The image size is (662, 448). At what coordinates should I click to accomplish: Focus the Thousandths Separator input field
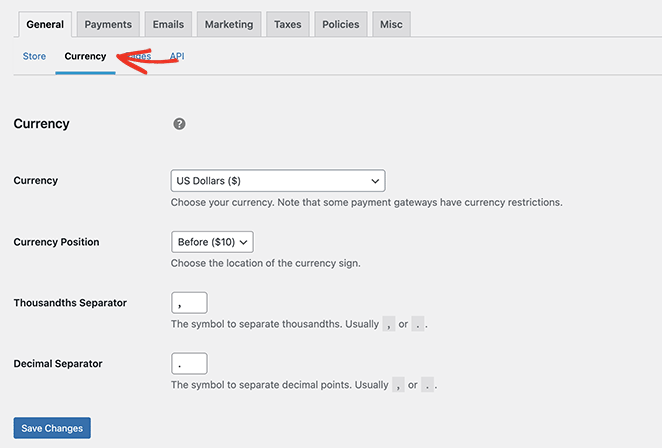point(189,303)
